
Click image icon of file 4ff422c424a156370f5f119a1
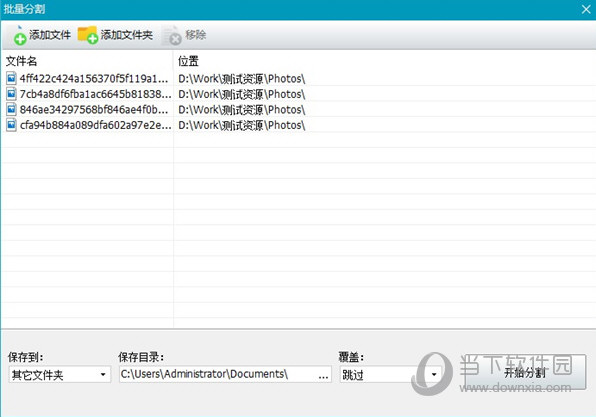[11, 78]
